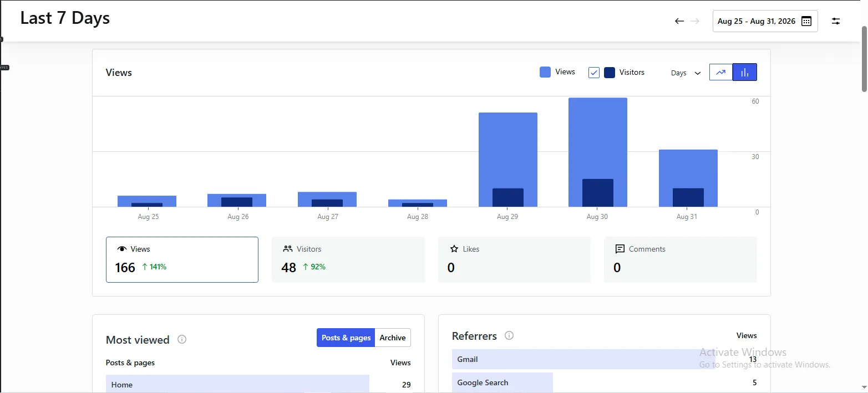The image size is (868, 393).
Task: Click the people icon in Visitors card
Action: point(287,249)
